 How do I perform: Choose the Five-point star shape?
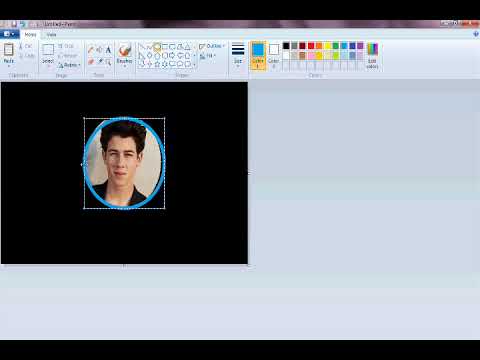pyautogui.click(x=157, y=64)
